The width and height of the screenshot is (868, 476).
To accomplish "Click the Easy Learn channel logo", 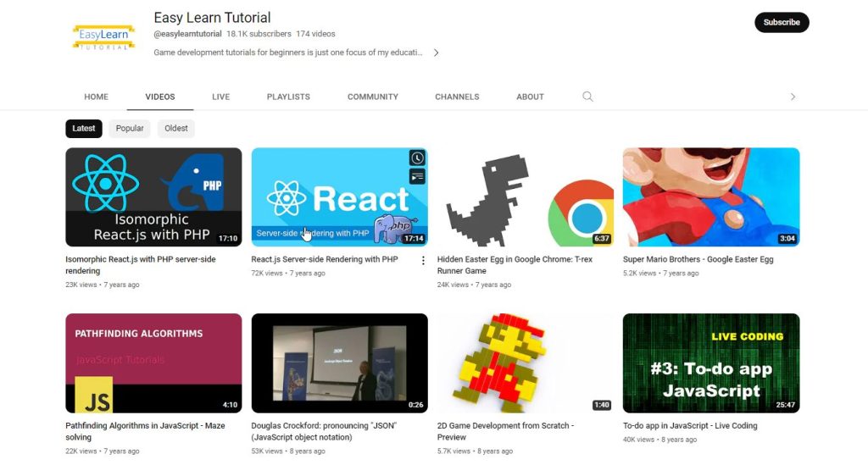I will pos(103,37).
